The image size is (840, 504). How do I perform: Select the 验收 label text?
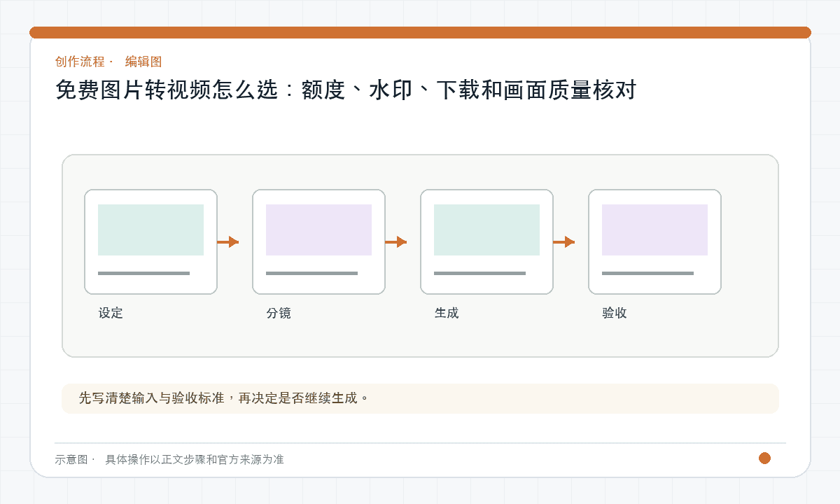pos(615,313)
